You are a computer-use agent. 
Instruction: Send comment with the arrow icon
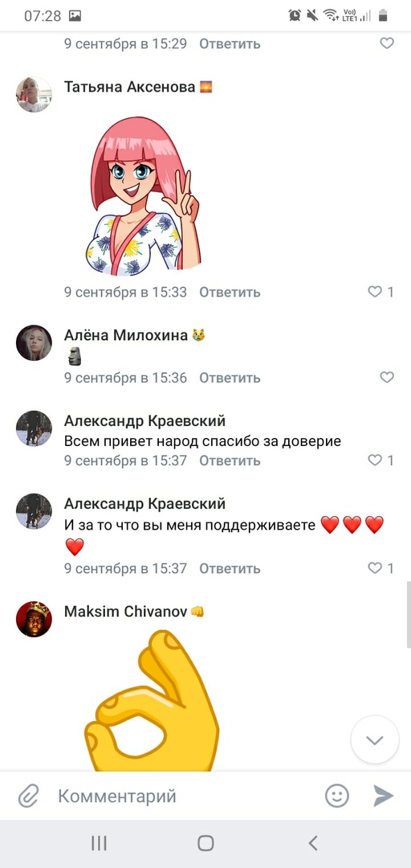coord(383,796)
